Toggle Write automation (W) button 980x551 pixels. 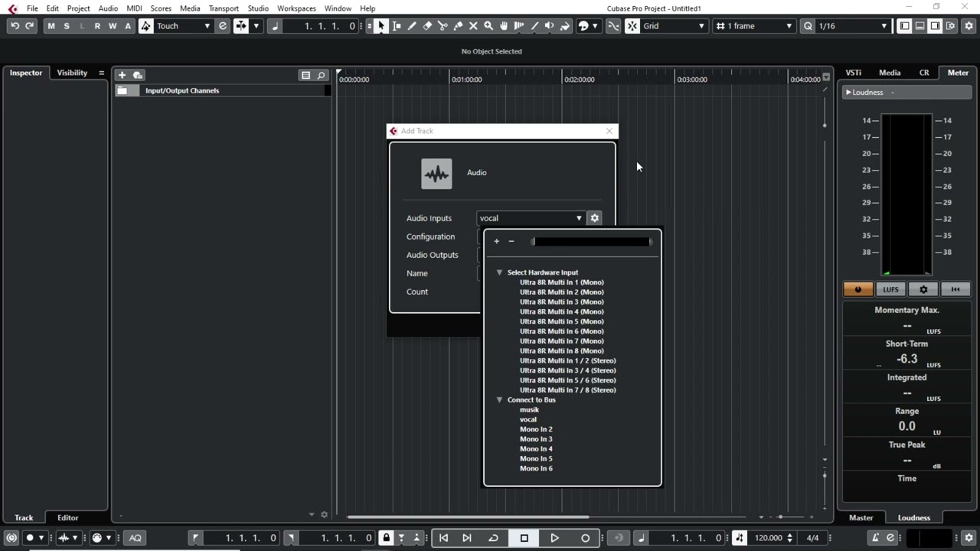pyautogui.click(x=113, y=26)
